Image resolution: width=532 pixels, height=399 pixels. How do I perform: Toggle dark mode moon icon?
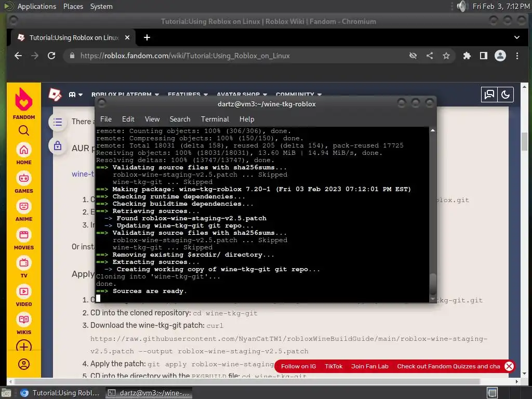pyautogui.click(x=506, y=95)
